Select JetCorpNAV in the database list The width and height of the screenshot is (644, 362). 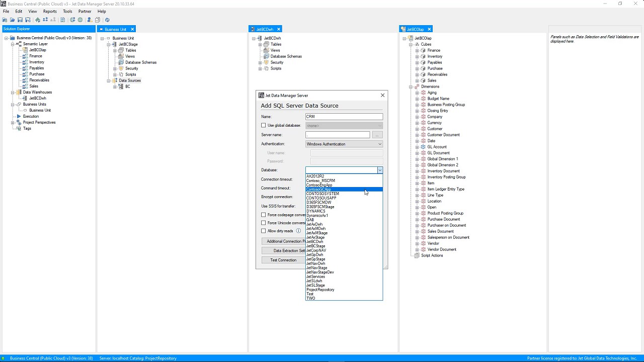pos(344,250)
